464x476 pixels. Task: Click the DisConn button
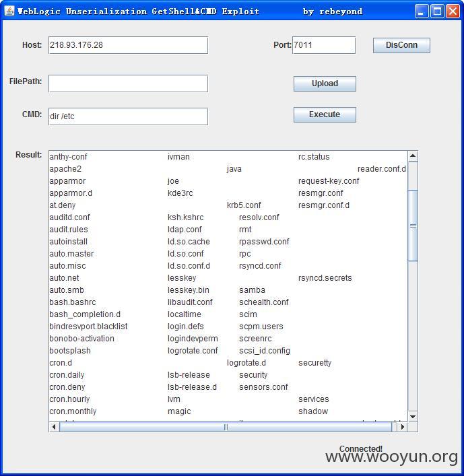coord(401,45)
